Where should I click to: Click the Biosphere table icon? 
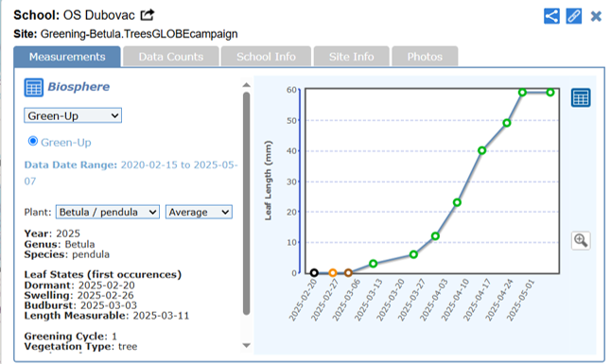click(x=33, y=87)
